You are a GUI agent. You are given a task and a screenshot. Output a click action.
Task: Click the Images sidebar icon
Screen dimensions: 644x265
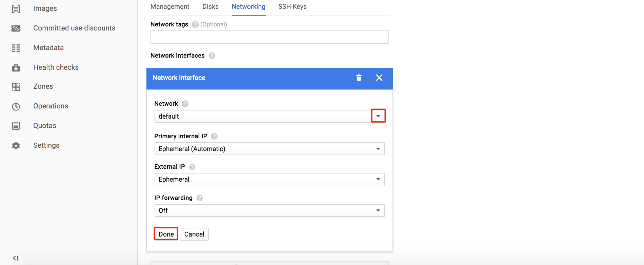click(16, 9)
